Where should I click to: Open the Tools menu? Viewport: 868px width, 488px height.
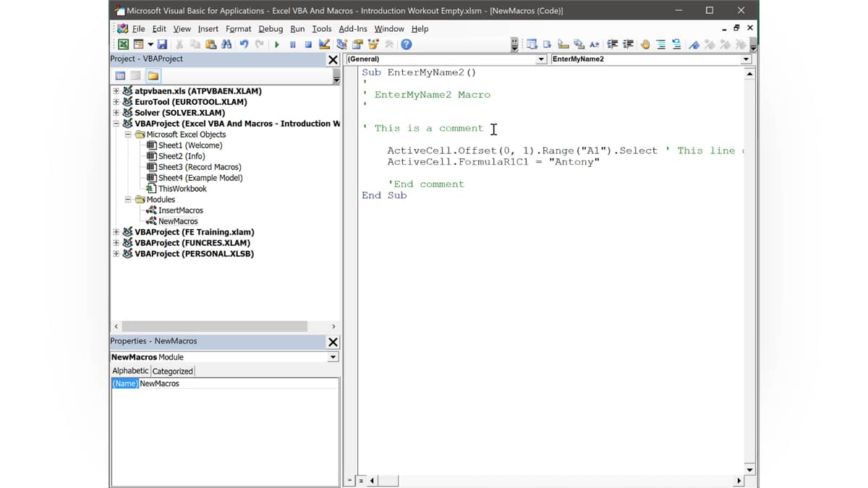click(322, 29)
